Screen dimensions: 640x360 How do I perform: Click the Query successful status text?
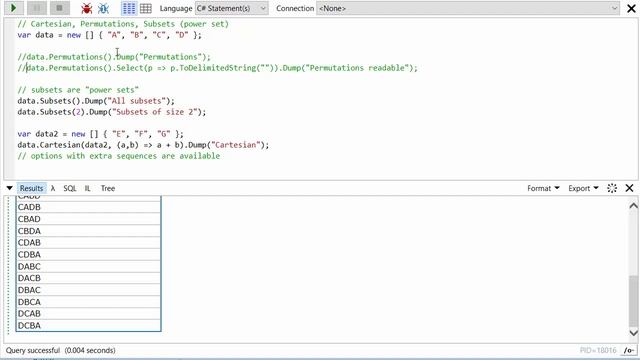[60, 350]
